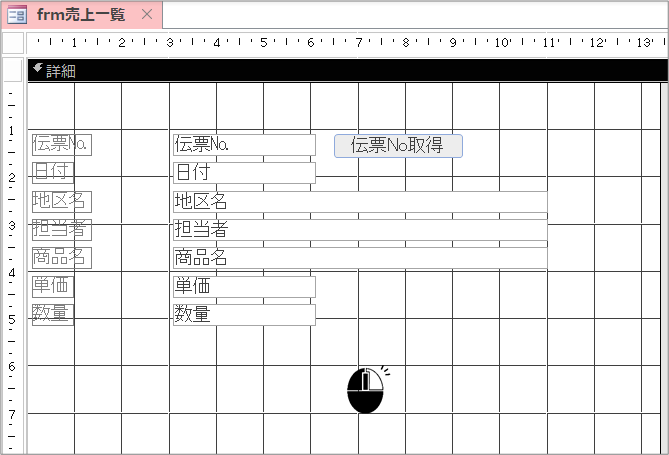669x455 pixels.
Task: Select the 数量 label control
Action: [x=53, y=315]
